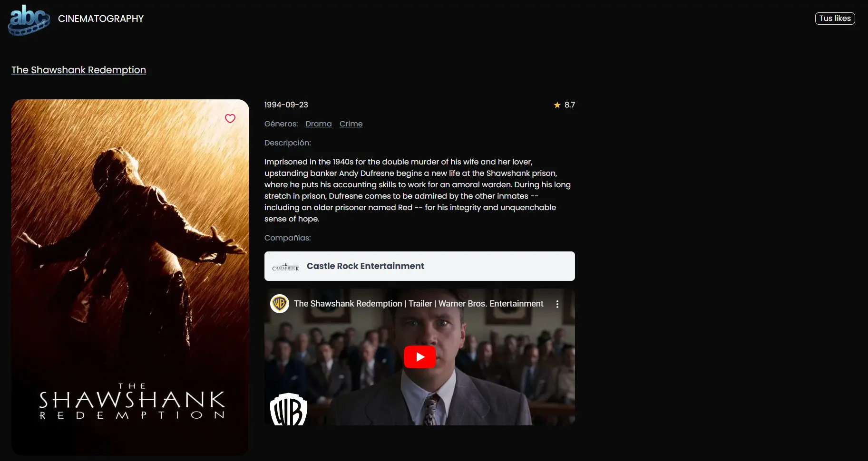The height and width of the screenshot is (461, 868).
Task: Click the Descripción: label
Action: (x=288, y=143)
